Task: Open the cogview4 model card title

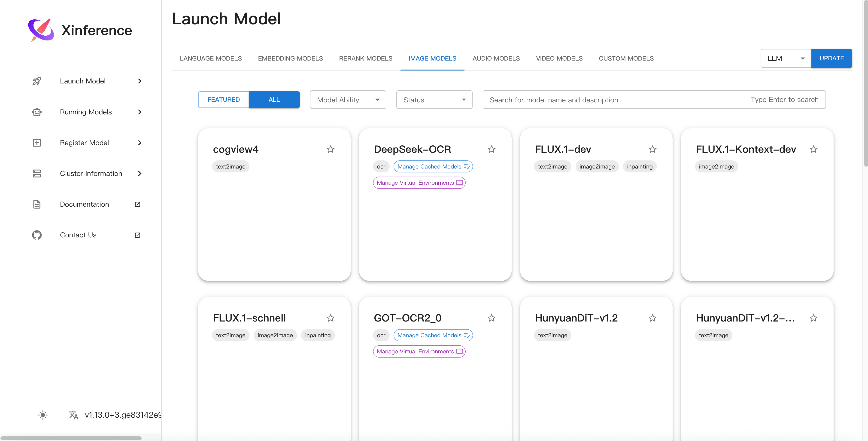Action: pos(236,149)
